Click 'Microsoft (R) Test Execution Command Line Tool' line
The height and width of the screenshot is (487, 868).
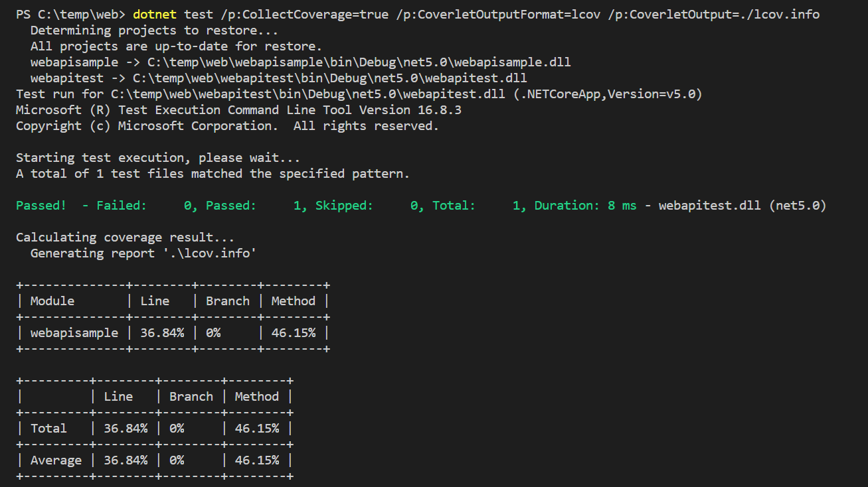238,110
